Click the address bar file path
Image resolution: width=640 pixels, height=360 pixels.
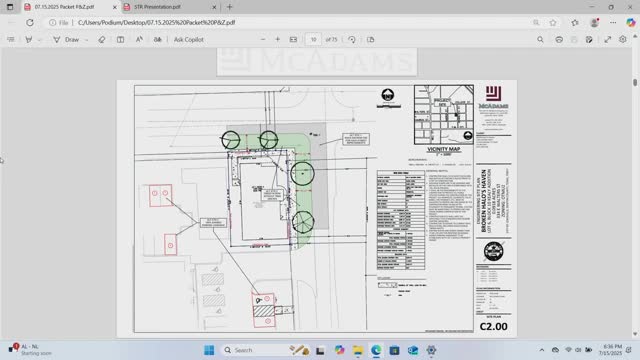tap(156, 22)
